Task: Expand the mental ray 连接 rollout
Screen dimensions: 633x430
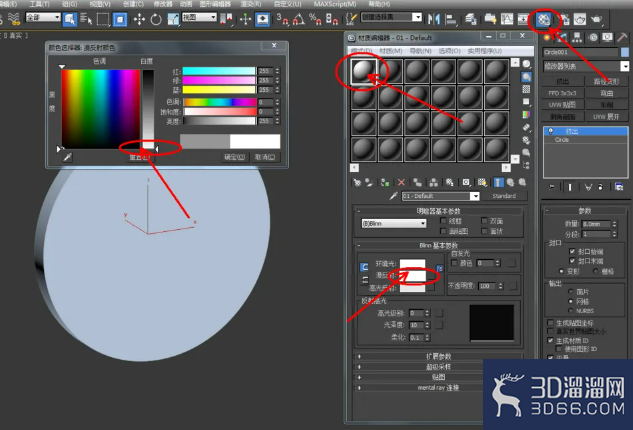Action: tap(438, 388)
